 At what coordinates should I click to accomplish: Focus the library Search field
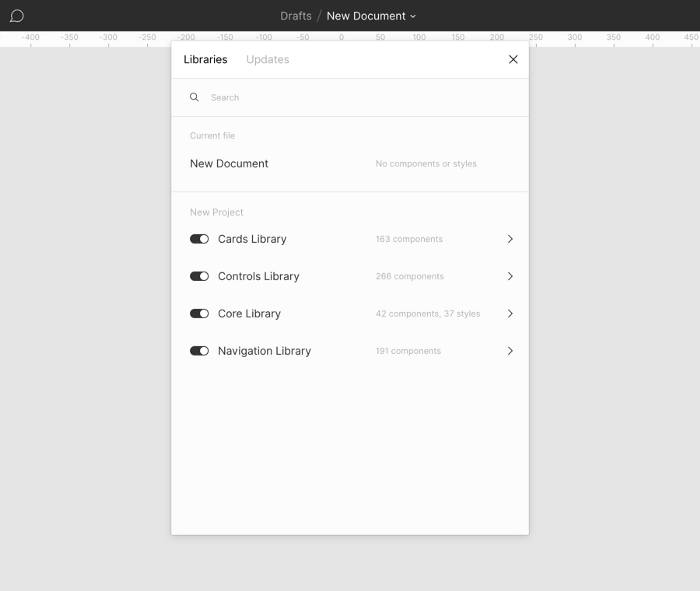[x=350, y=97]
